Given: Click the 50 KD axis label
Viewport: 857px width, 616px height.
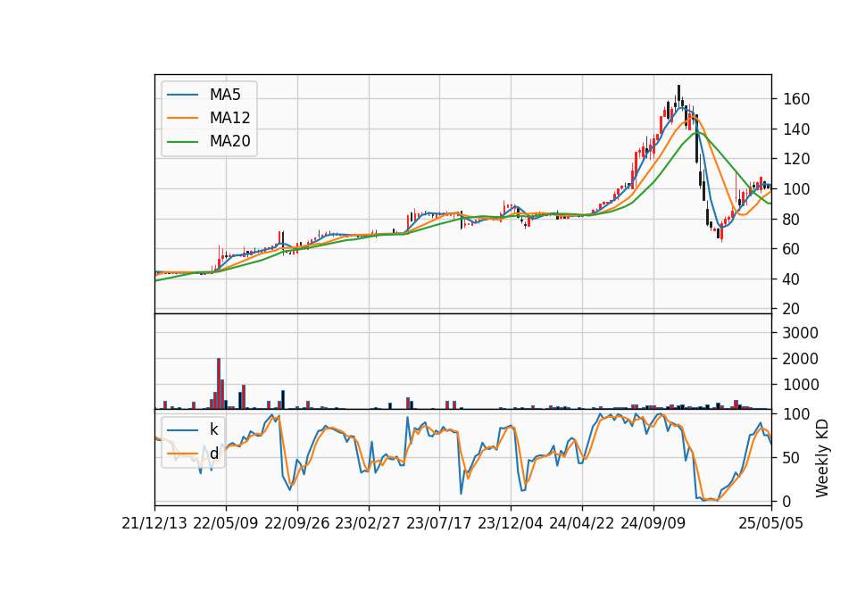Looking at the screenshot, I should [792, 458].
